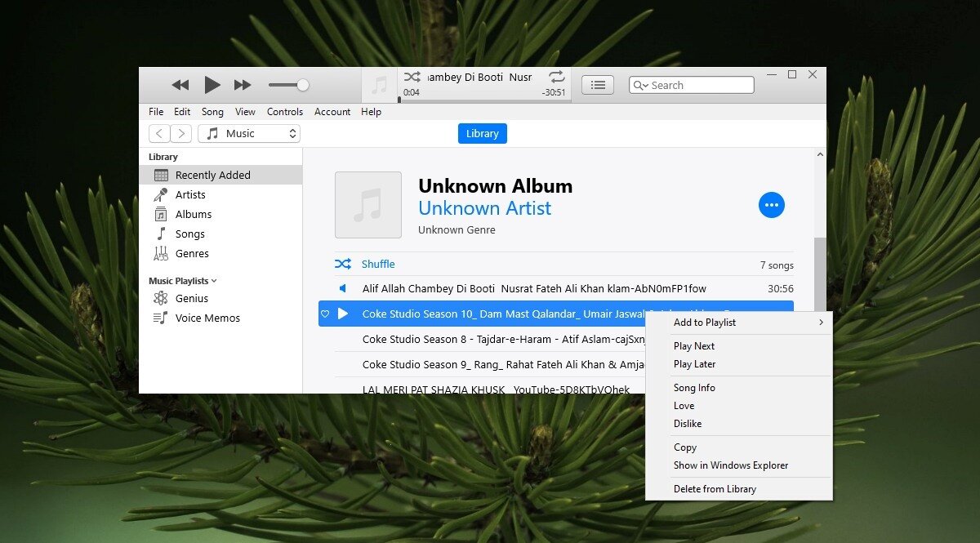This screenshot has width=980, height=543.
Task: Switch to the Library tab
Action: [482, 133]
